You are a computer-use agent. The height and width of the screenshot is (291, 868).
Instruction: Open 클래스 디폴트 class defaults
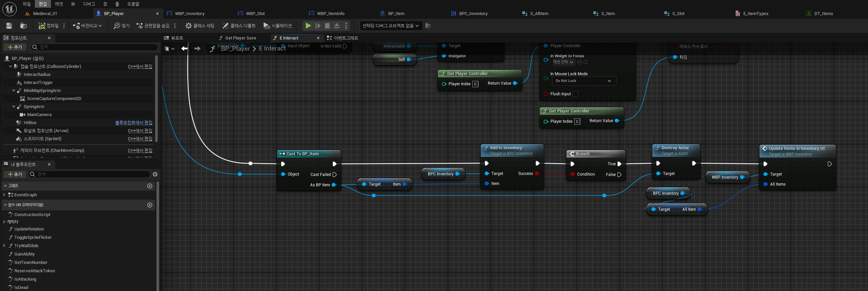coord(239,26)
